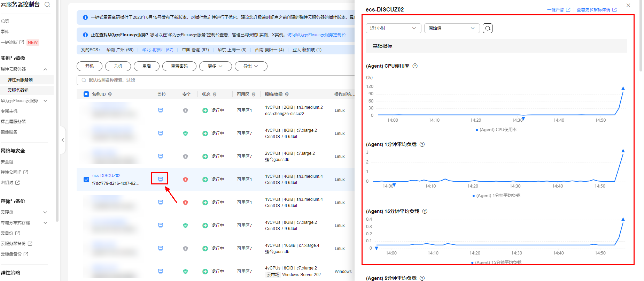Sort the list by 规格/镜像 column

click(x=287, y=94)
